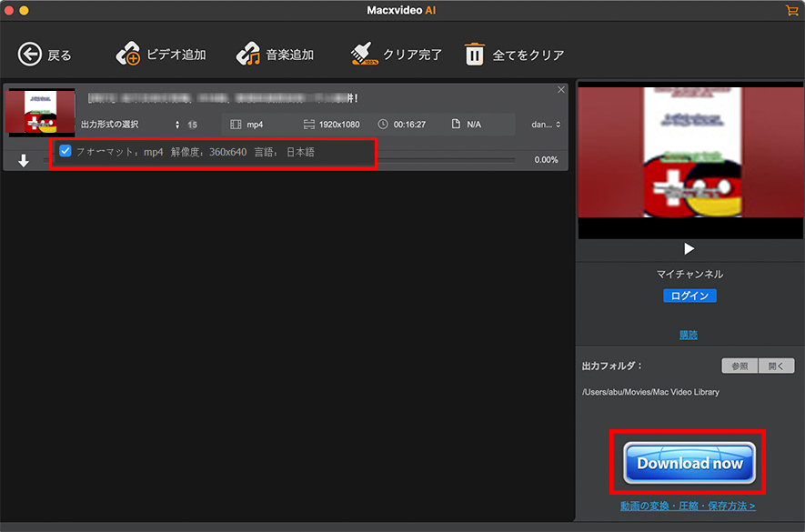Open the cart icon in the title bar
Screen dimensions: 805x532
[x=790, y=12]
